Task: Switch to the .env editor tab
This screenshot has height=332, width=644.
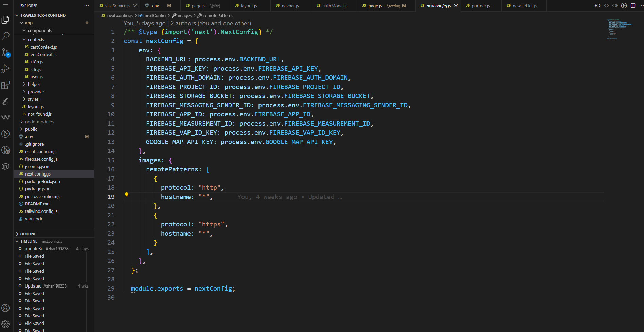Action: (x=155, y=6)
